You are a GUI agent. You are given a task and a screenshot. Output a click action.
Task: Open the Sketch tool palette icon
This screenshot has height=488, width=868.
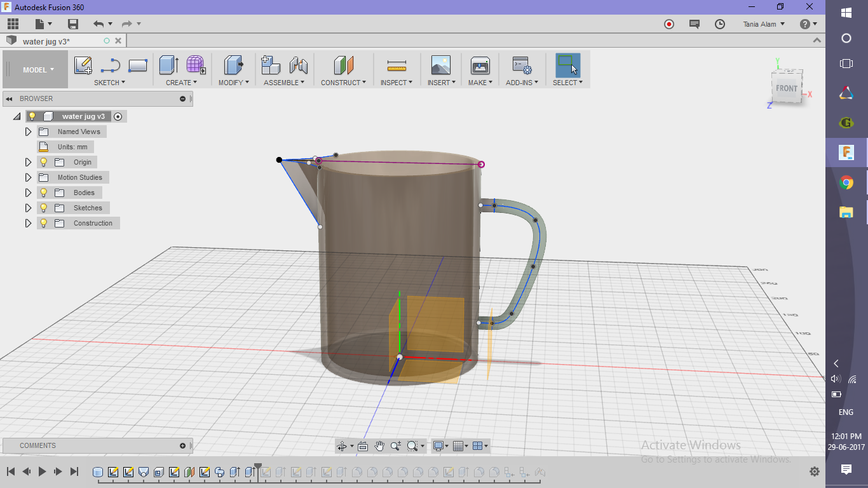83,65
